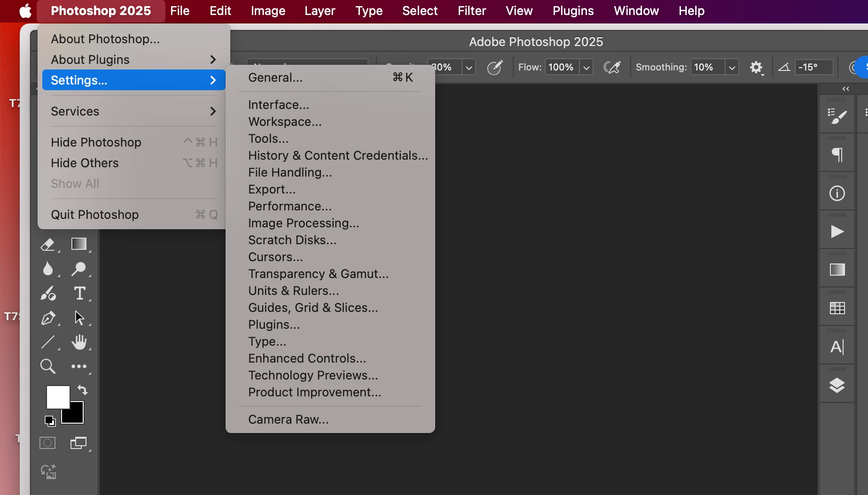
Task: Select the Zoom magnifier tool
Action: [47, 366]
